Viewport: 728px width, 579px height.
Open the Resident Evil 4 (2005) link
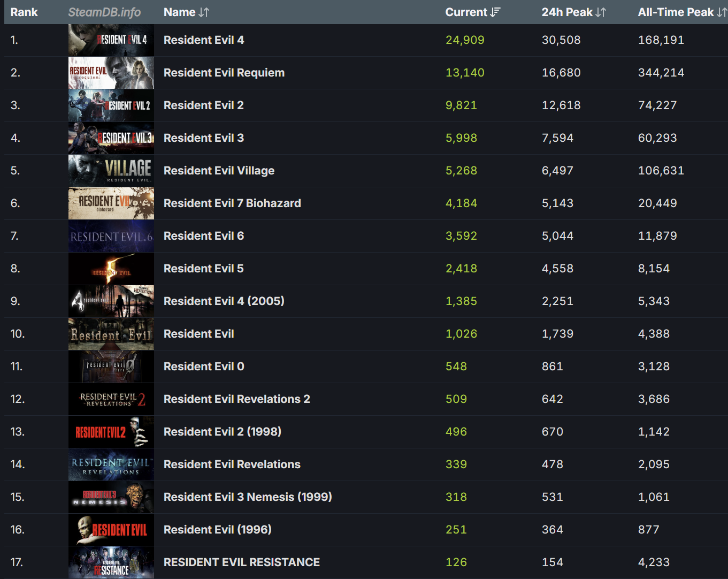tap(224, 301)
